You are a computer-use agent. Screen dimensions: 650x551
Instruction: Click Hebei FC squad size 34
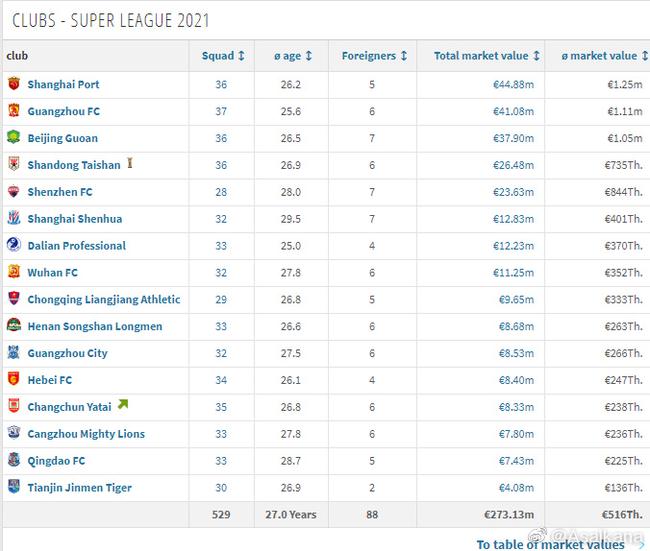tap(221, 380)
